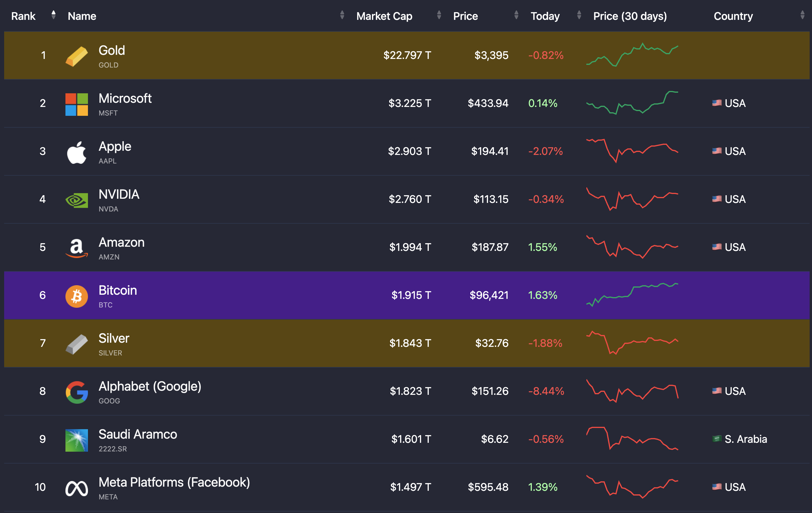
Task: Click the NVDA ticker symbol
Action: click(108, 209)
